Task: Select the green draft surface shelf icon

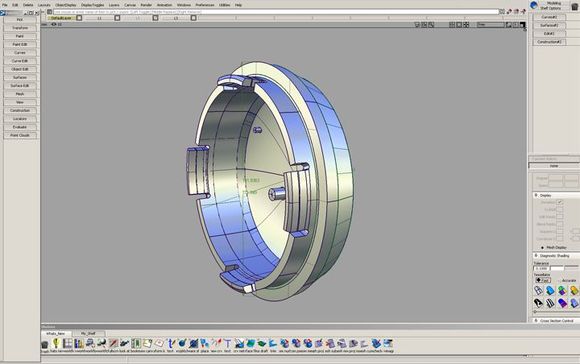Action: click(x=262, y=344)
